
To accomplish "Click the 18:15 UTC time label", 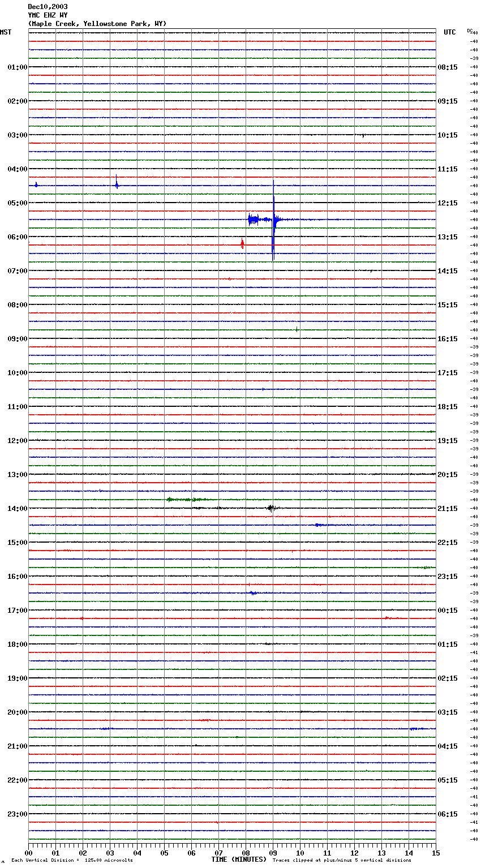I will [448, 407].
